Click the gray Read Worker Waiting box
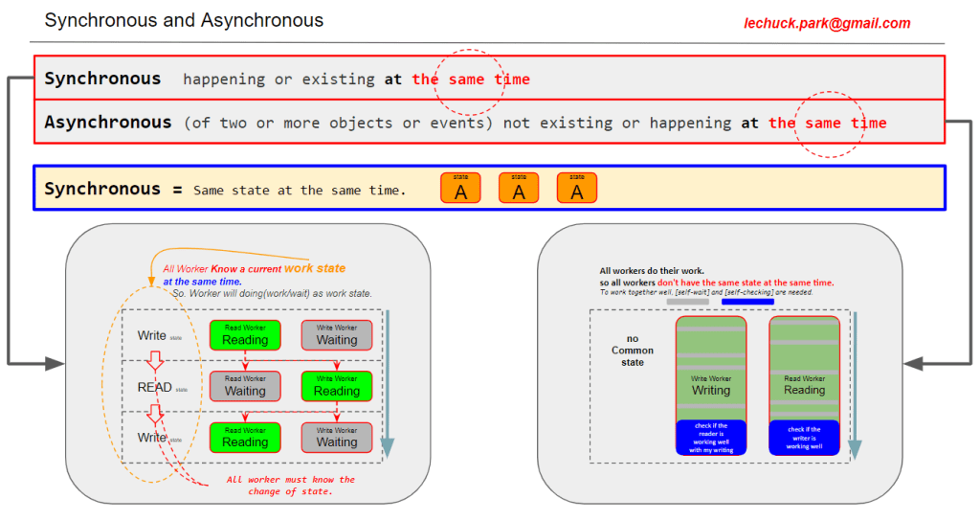Viewport: 980px width, 521px height. tap(245, 386)
